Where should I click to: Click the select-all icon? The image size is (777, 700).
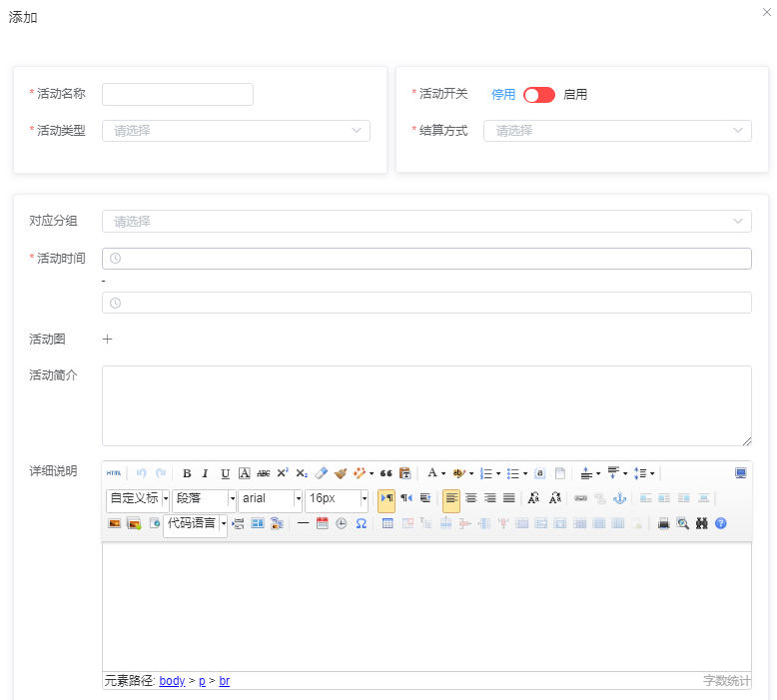540,473
